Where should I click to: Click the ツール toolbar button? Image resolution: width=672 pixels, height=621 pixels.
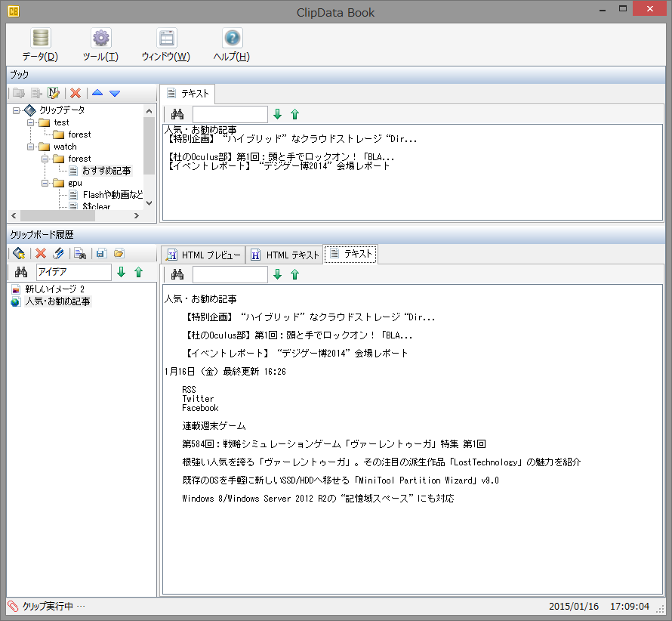[x=99, y=44]
